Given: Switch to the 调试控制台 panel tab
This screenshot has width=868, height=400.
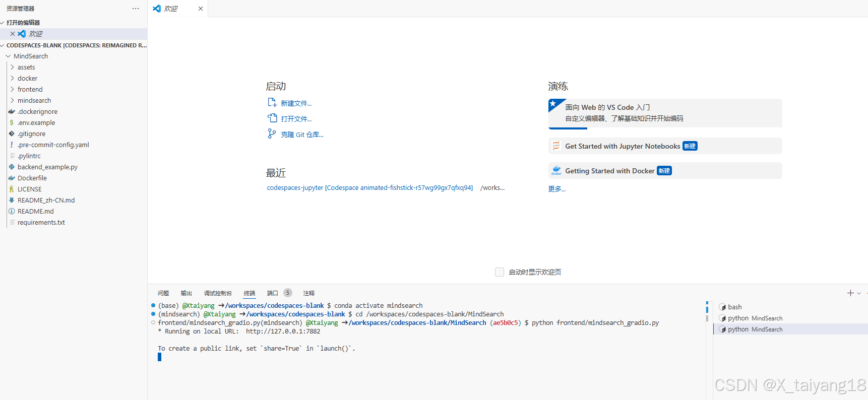Looking at the screenshot, I should [x=218, y=293].
